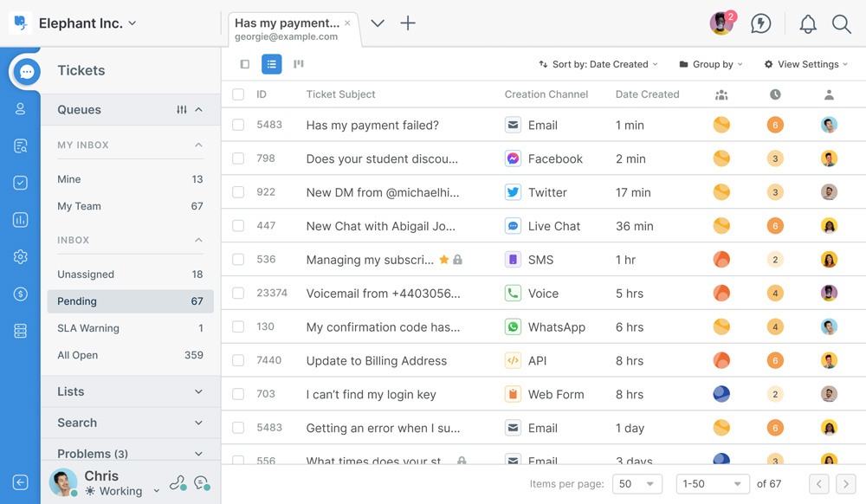
Task: Add a new tab with plus icon
Action: (x=408, y=23)
